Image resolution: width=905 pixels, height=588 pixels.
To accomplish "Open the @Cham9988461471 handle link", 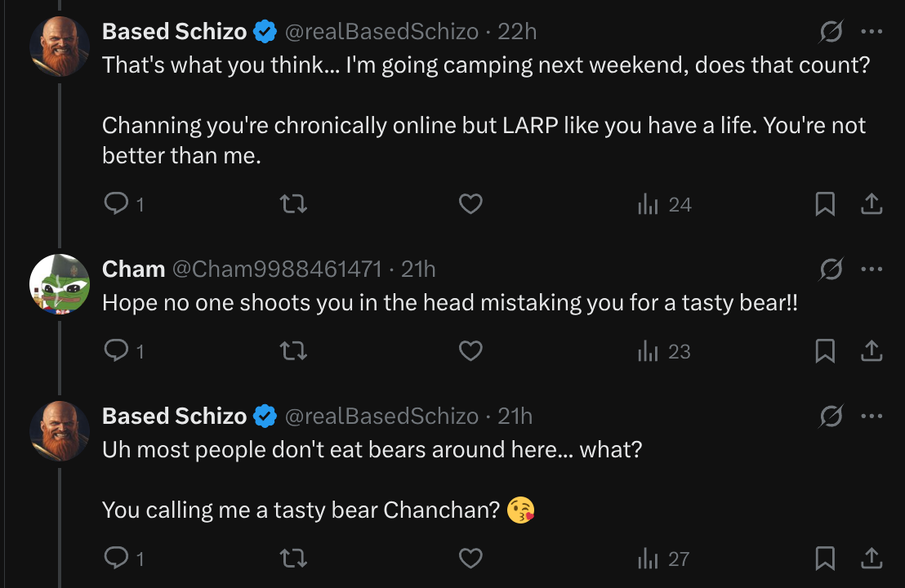I will coord(277,269).
